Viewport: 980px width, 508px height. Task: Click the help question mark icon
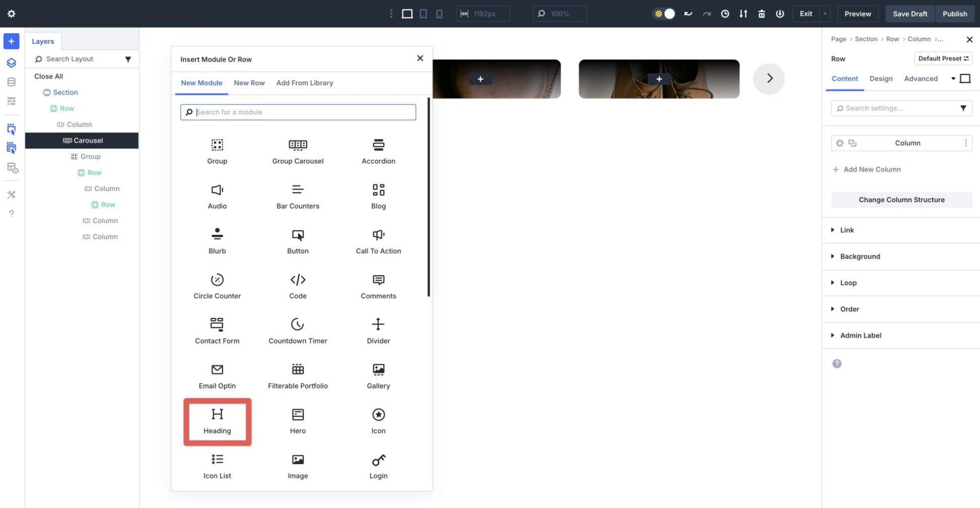[11, 213]
